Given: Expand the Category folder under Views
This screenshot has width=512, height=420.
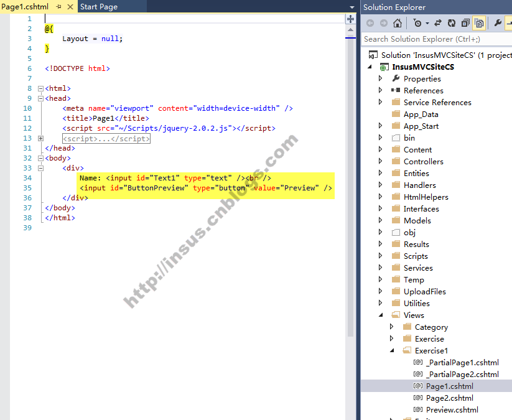Looking at the screenshot, I should [x=391, y=327].
